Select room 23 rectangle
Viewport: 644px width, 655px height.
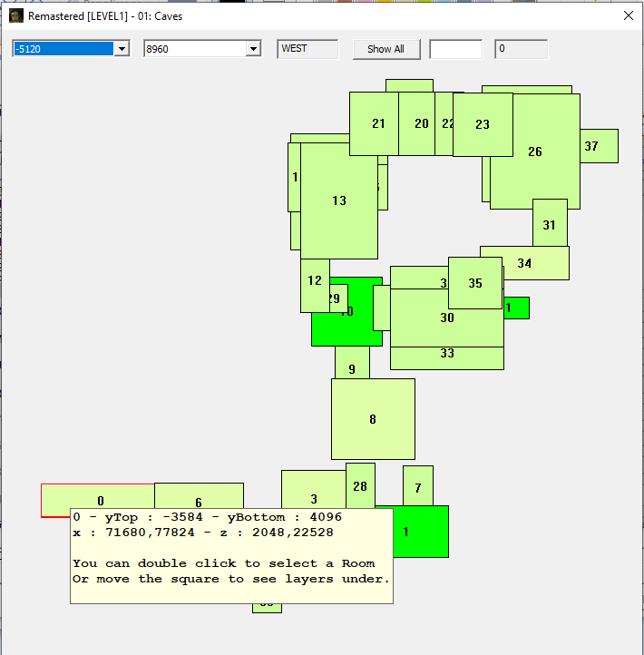pos(483,124)
